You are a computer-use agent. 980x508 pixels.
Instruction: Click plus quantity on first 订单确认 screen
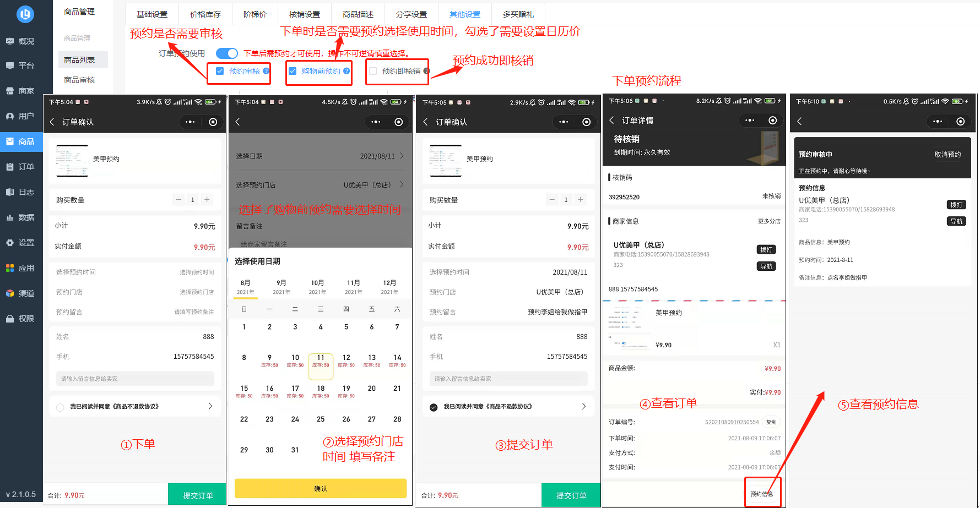(x=207, y=199)
